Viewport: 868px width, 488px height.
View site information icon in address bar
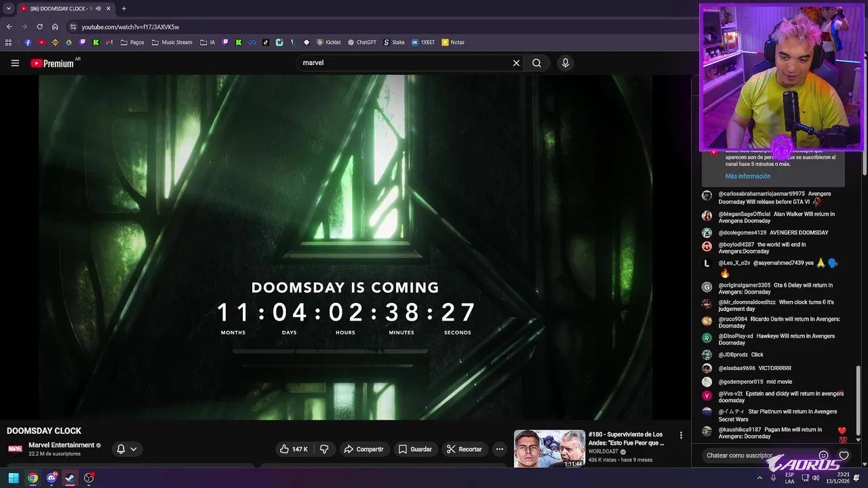[73, 26]
